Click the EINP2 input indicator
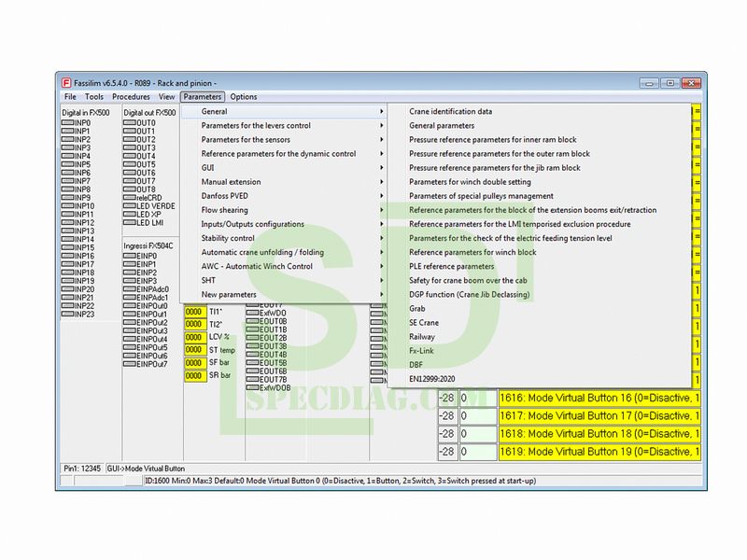This screenshot has width=747, height=560. 130,273
